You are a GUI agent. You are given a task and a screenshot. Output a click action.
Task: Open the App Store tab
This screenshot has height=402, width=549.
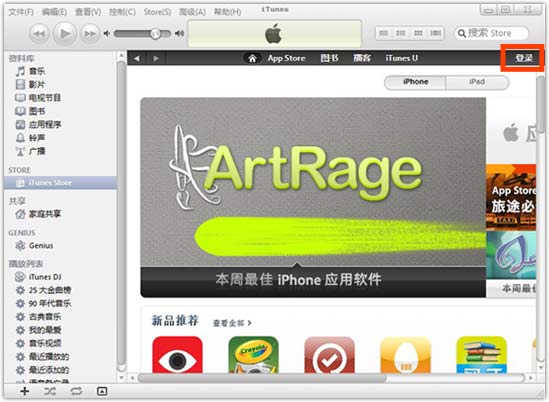tap(286, 58)
